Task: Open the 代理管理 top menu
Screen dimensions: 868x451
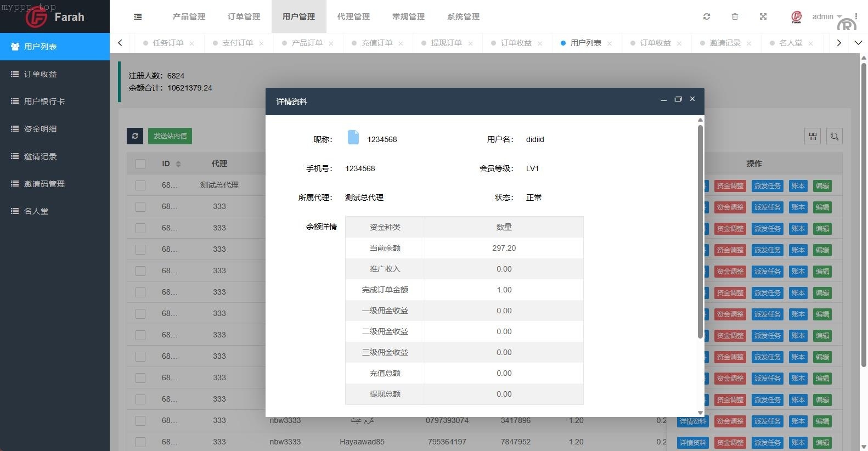Action: 353,16
